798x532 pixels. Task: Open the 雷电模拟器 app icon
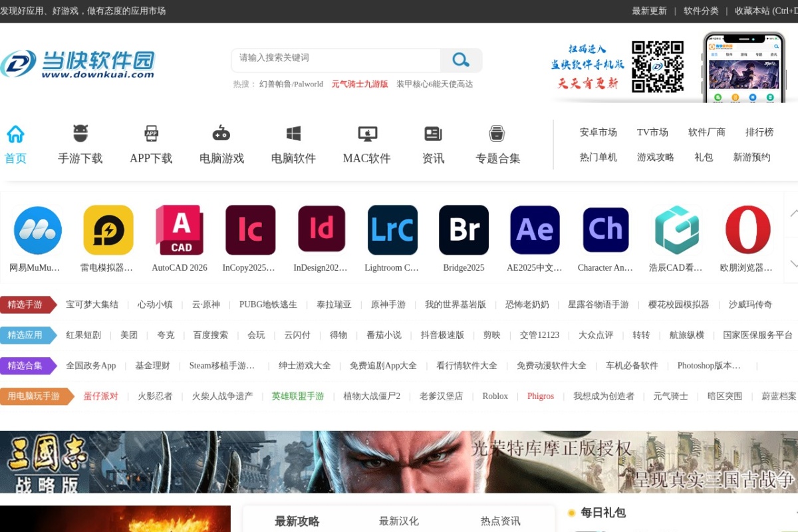(108, 230)
